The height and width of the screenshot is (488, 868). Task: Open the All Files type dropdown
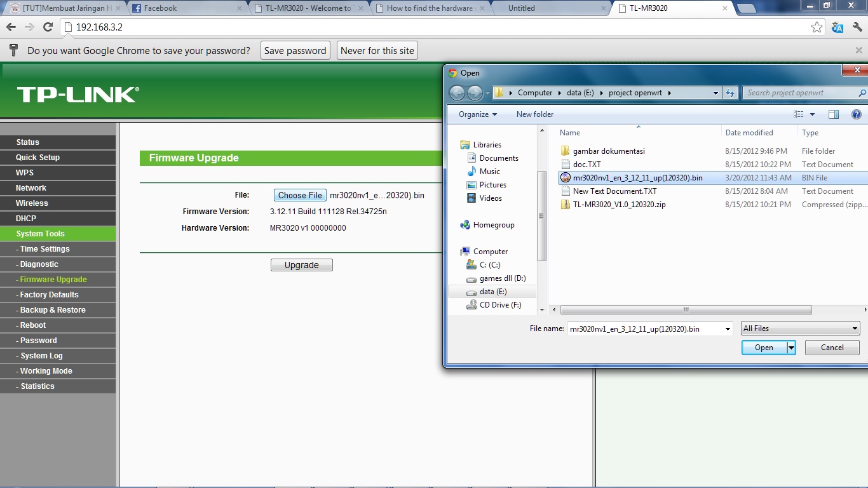coord(801,329)
